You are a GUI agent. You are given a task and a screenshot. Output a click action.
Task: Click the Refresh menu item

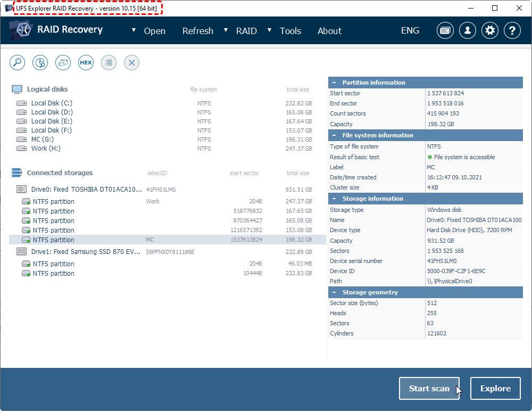[x=197, y=31]
